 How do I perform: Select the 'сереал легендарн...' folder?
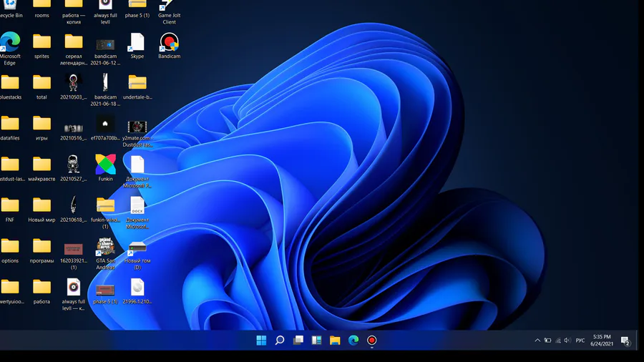tap(74, 49)
